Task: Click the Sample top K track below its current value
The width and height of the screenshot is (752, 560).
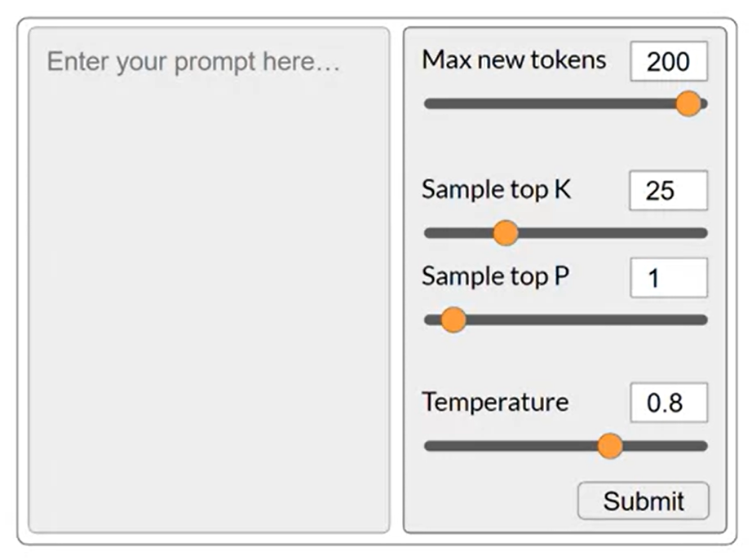Action: coord(458,233)
